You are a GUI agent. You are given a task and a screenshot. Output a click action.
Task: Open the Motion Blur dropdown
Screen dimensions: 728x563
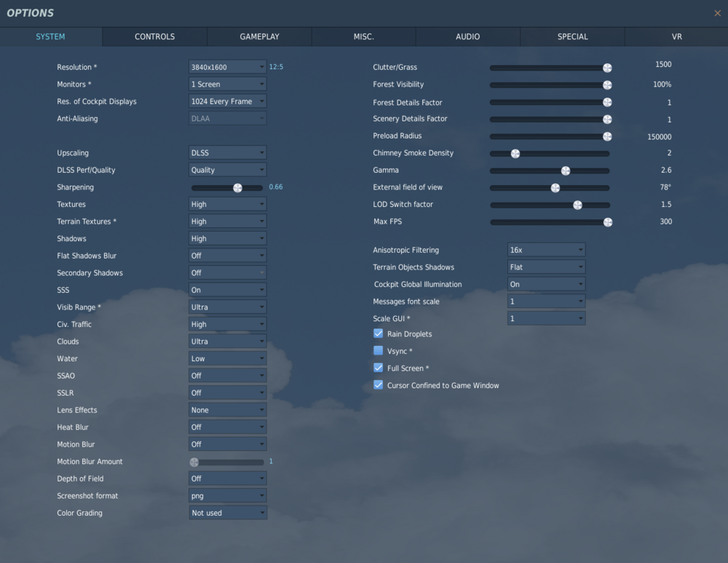pos(227,444)
